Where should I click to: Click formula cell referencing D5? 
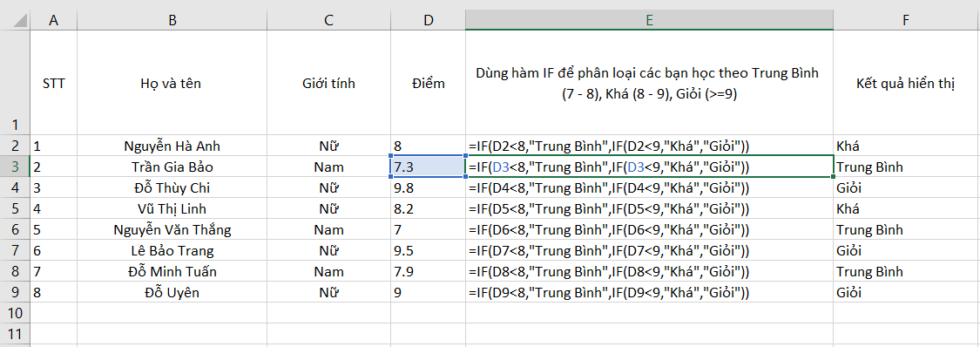pyautogui.click(x=649, y=209)
